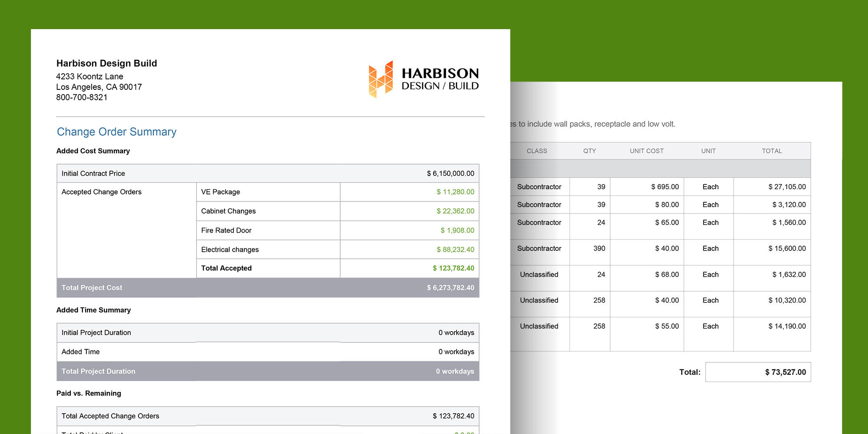Select the Total Project Duration row
The width and height of the screenshot is (868, 434).
point(267,371)
